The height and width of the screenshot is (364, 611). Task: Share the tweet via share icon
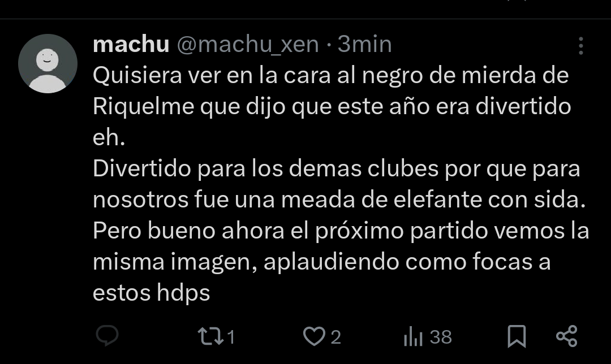[566, 336]
